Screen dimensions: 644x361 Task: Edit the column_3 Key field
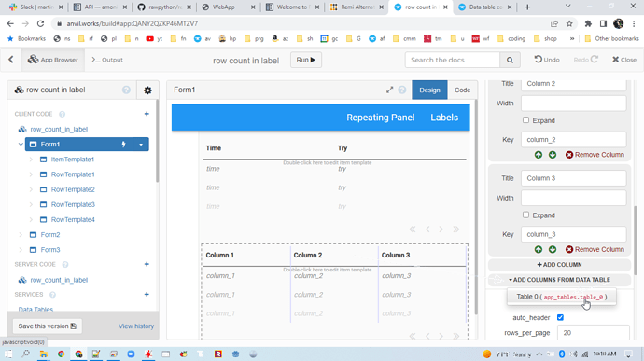tap(574, 234)
